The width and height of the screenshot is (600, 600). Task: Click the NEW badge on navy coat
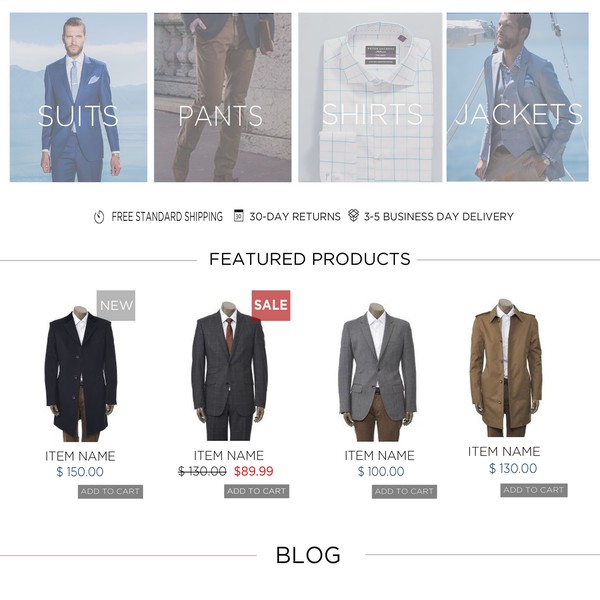coord(116,305)
